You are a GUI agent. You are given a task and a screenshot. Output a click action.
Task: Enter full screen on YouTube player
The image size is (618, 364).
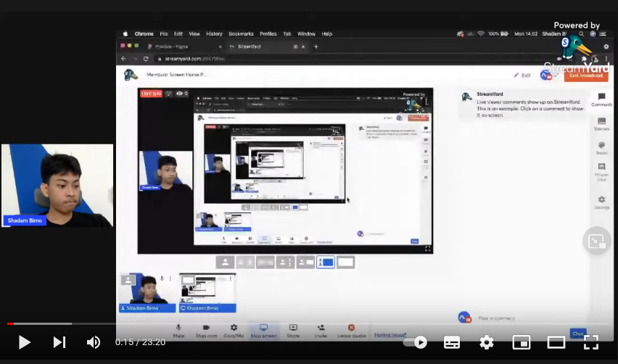(x=591, y=342)
